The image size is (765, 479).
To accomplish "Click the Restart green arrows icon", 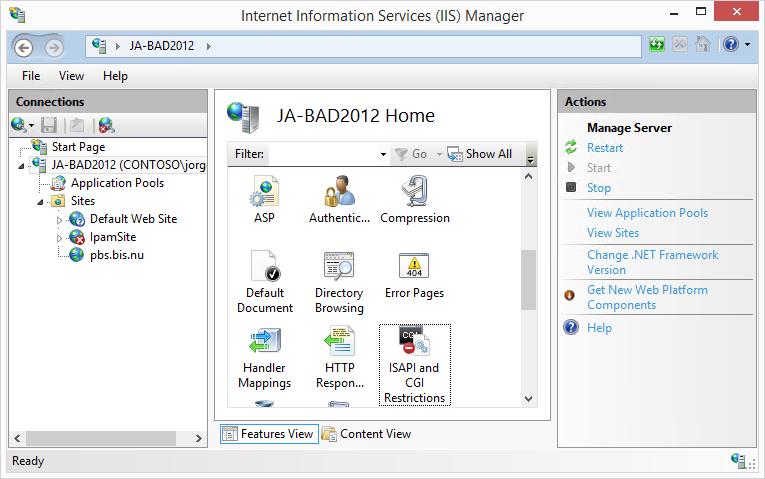I will click(570, 147).
